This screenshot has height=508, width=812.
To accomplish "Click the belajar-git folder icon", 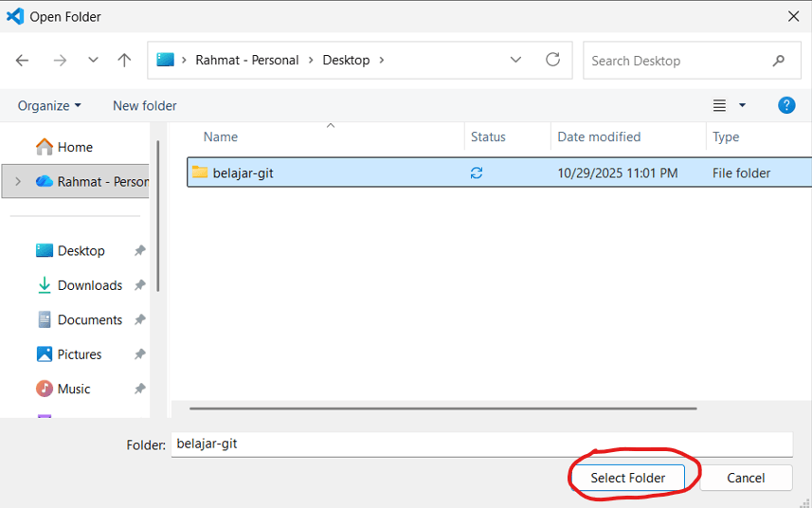I will [200, 172].
